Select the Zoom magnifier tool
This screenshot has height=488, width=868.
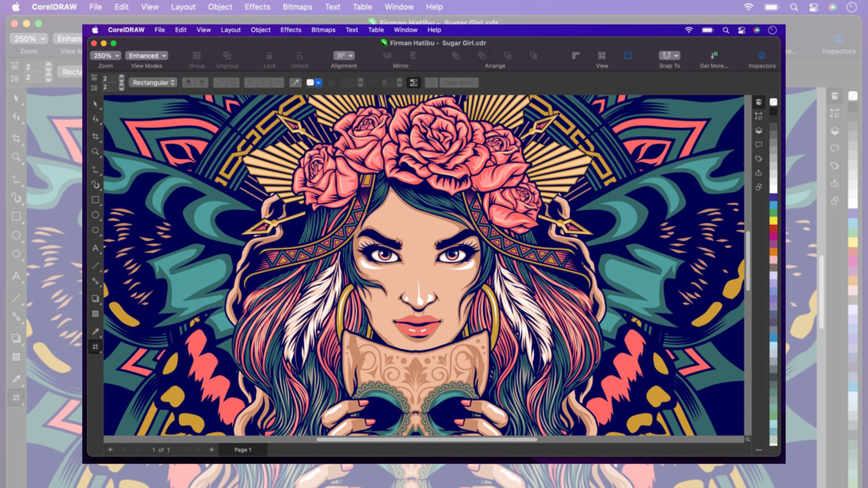pyautogui.click(x=95, y=152)
